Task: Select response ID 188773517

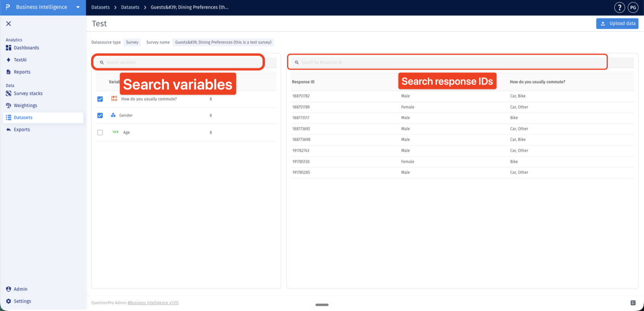Action: (301, 118)
